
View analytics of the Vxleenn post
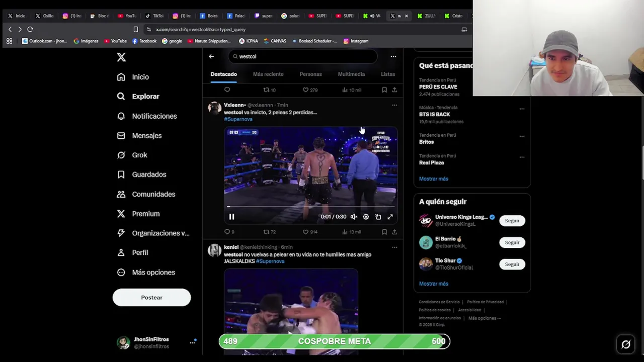(351, 232)
